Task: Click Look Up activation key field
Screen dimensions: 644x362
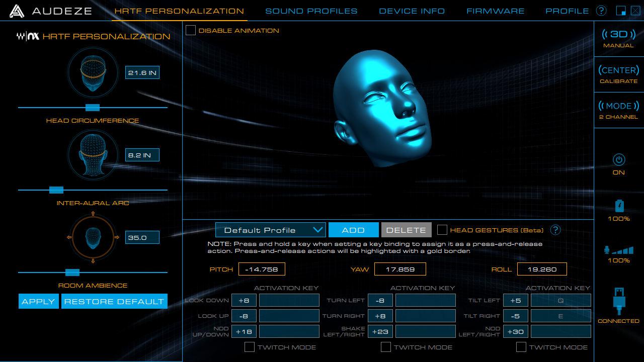Action: 289,316
